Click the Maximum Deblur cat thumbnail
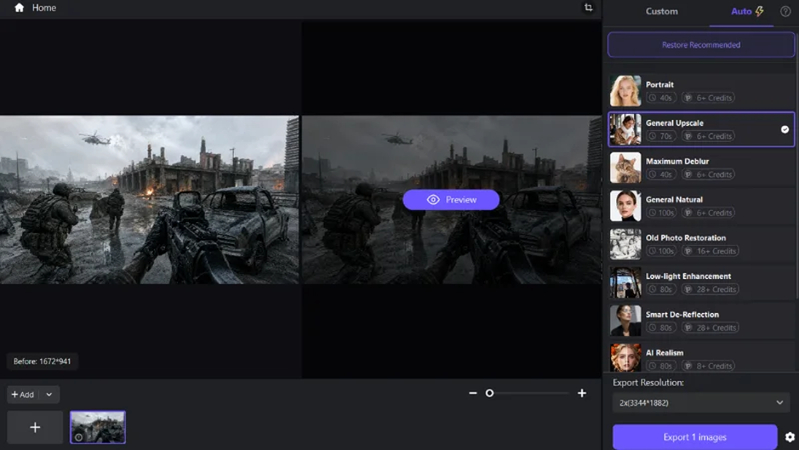The height and width of the screenshot is (450, 799). tap(625, 168)
